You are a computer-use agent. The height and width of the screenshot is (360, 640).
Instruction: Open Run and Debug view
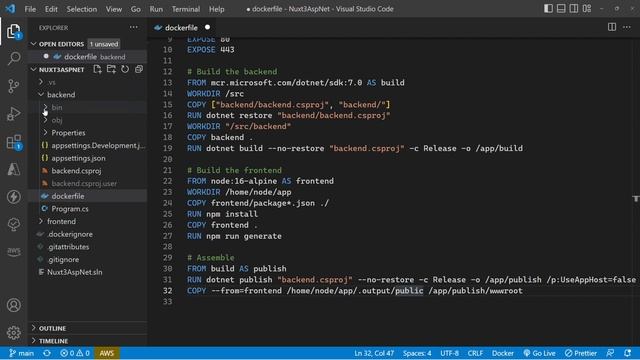pyautogui.click(x=14, y=113)
